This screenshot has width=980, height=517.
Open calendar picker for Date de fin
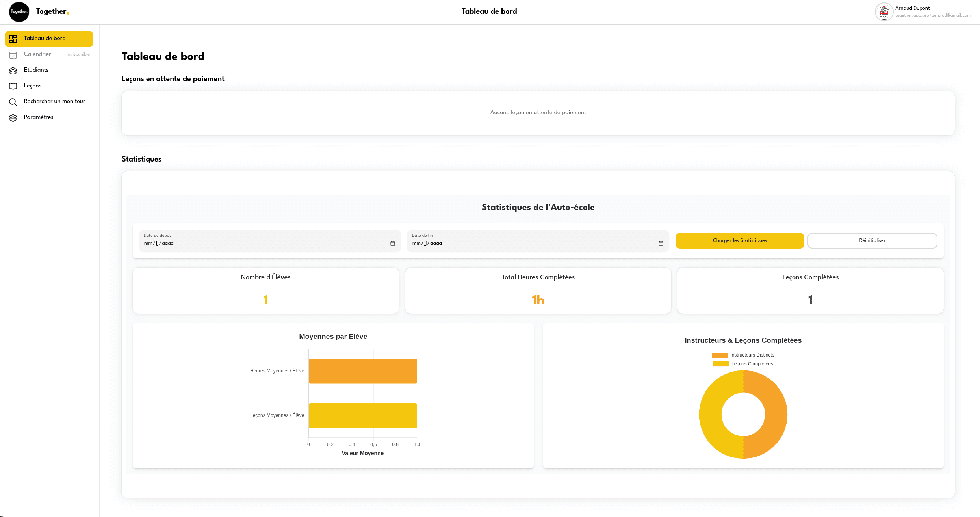661,243
